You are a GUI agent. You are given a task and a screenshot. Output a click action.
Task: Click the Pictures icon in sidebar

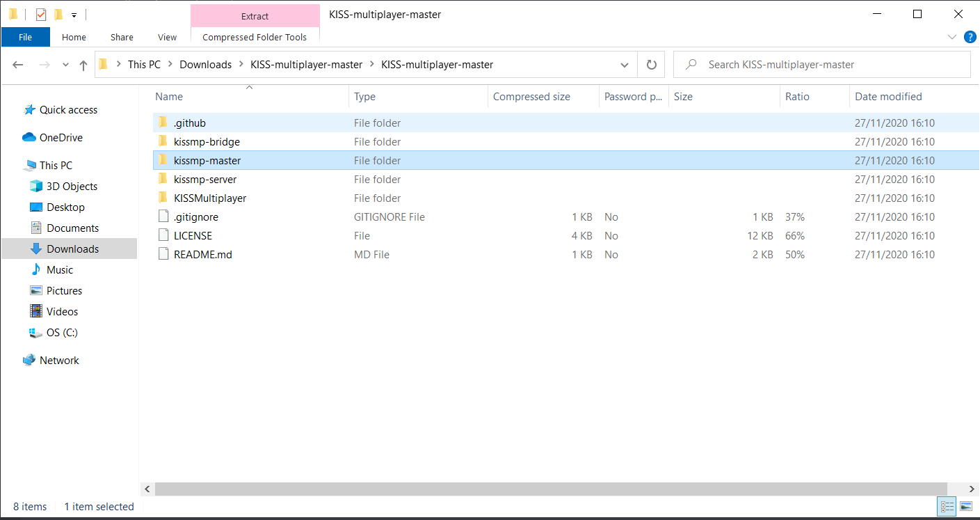[x=36, y=291]
